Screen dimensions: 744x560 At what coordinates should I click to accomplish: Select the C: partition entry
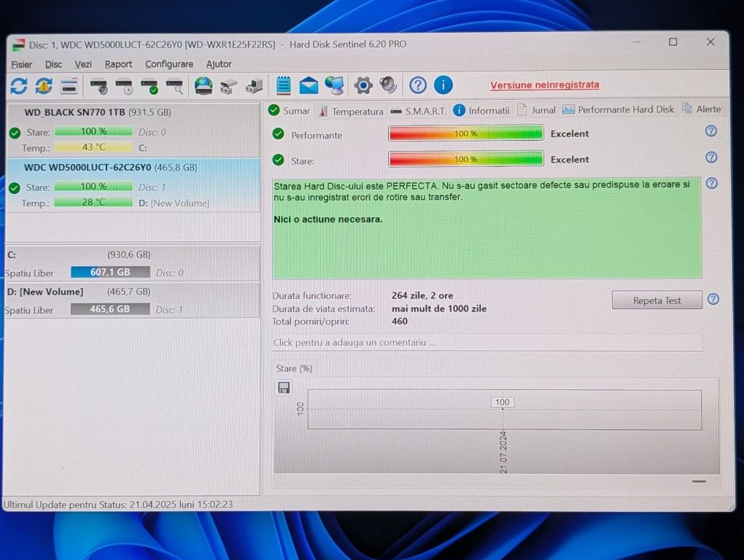coord(132,263)
